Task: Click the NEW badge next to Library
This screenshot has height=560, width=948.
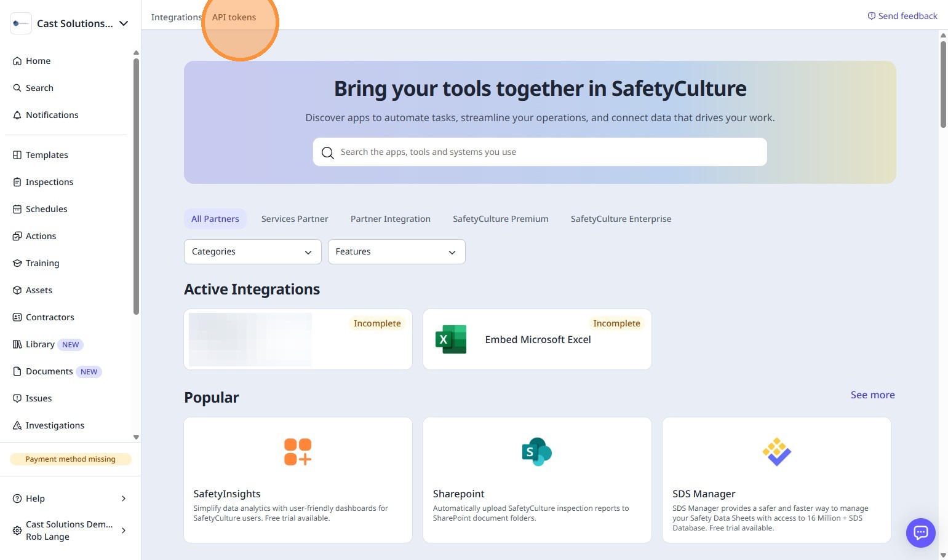Action: coord(71,345)
